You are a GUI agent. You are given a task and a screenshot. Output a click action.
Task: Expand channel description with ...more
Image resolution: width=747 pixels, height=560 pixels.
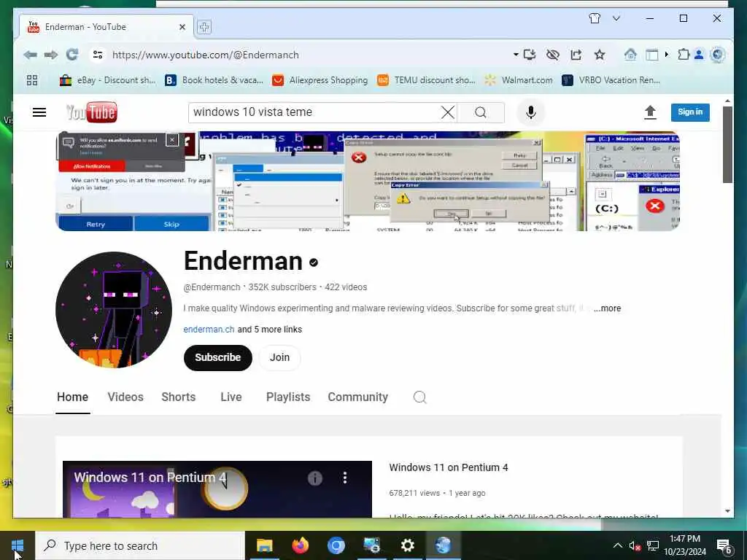(607, 308)
